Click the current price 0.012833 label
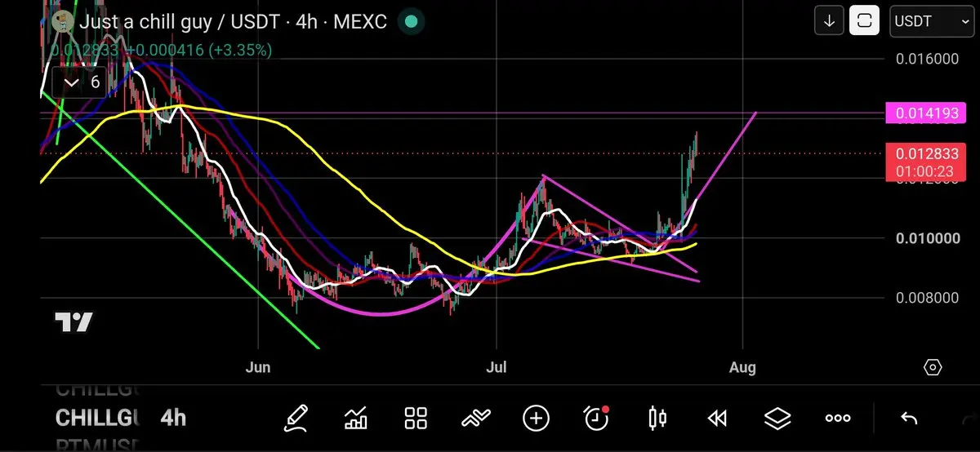980x452 pixels. pos(925,153)
